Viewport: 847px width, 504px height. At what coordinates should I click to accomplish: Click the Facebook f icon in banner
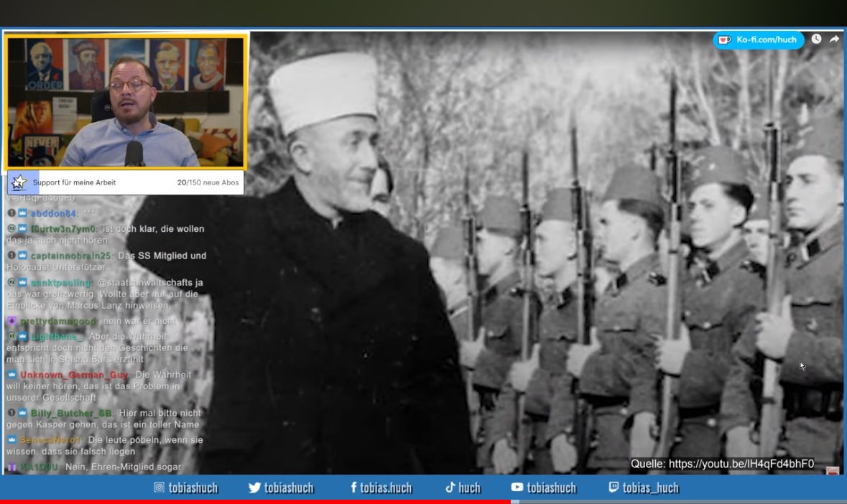[354, 487]
